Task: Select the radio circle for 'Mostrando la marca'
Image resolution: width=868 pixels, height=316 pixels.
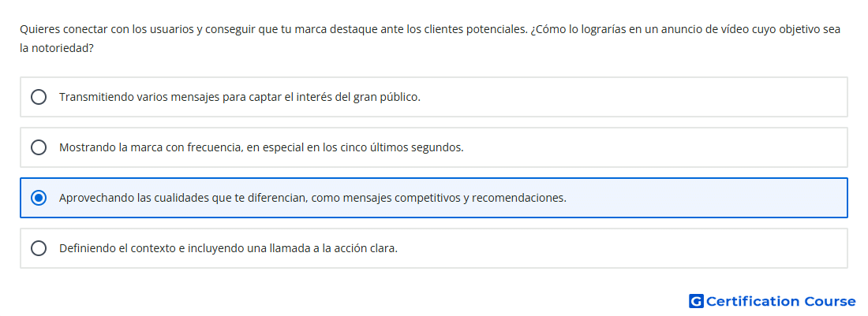Action: click(x=39, y=147)
